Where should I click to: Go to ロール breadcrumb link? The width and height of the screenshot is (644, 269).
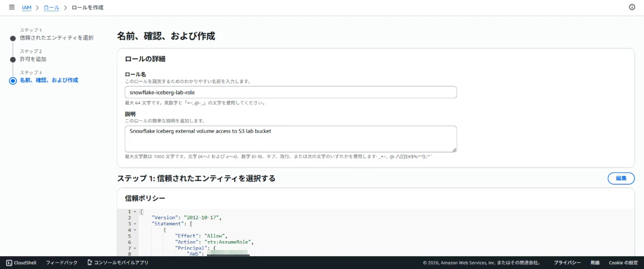coord(51,8)
